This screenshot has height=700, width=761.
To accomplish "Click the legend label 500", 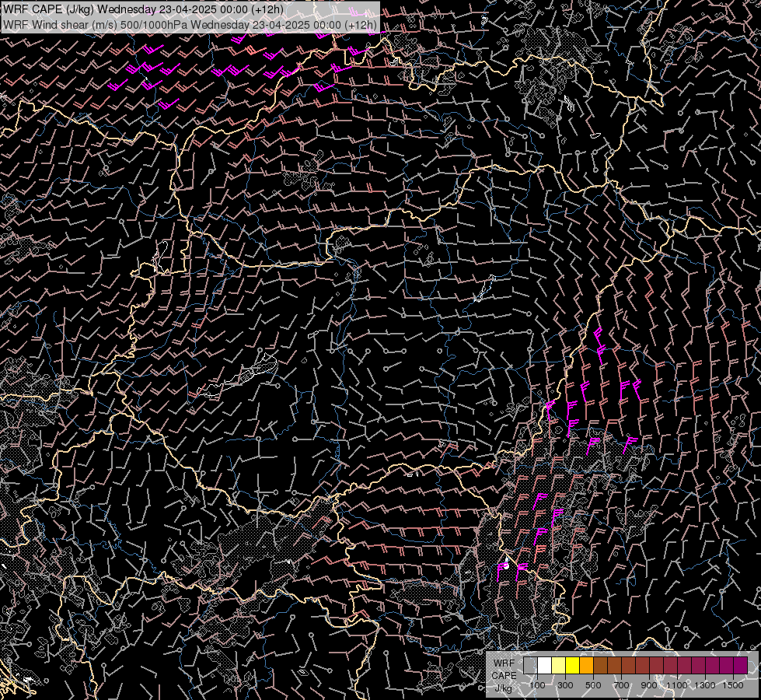I will [x=593, y=685].
